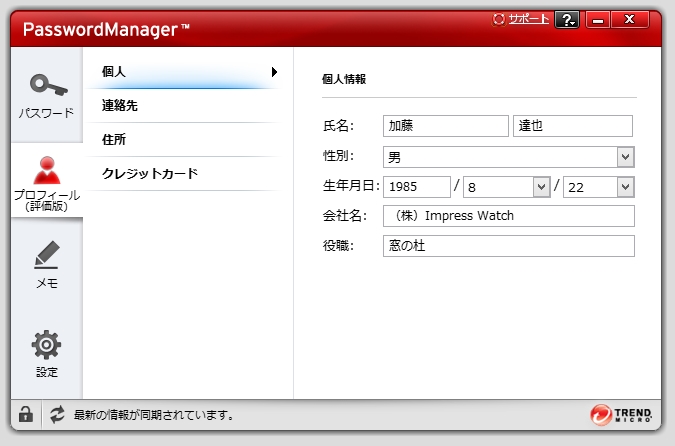Expand the birth month dropdown showing 8
Viewport: 675px width, 446px height.
541,187
